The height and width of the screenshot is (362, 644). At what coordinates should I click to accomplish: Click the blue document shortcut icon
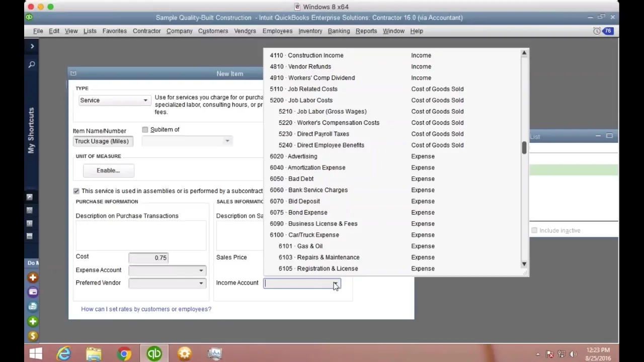[33, 307]
